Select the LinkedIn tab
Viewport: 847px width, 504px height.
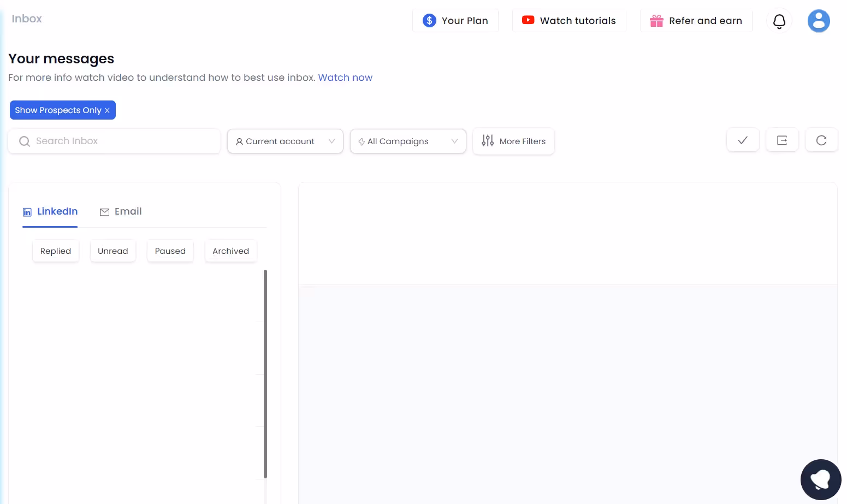[50, 211]
